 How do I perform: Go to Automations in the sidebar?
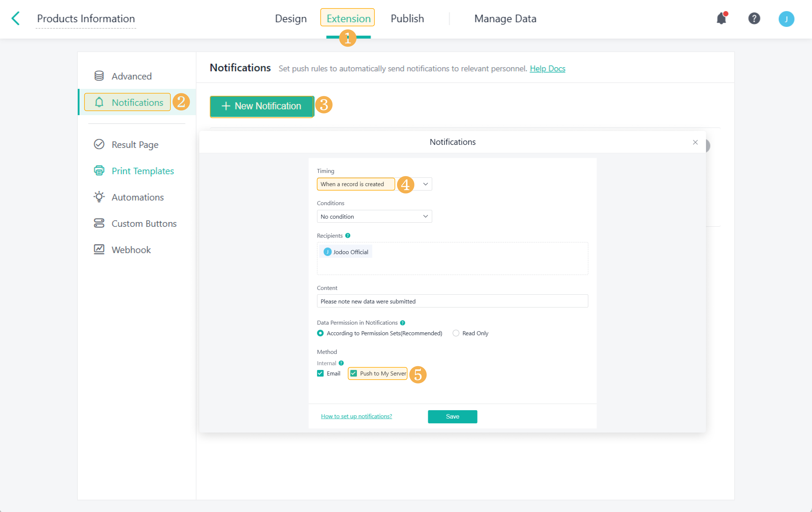click(137, 197)
